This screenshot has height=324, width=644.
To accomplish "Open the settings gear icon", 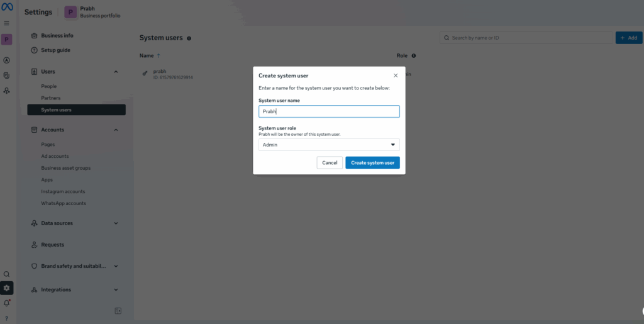I will (6, 288).
